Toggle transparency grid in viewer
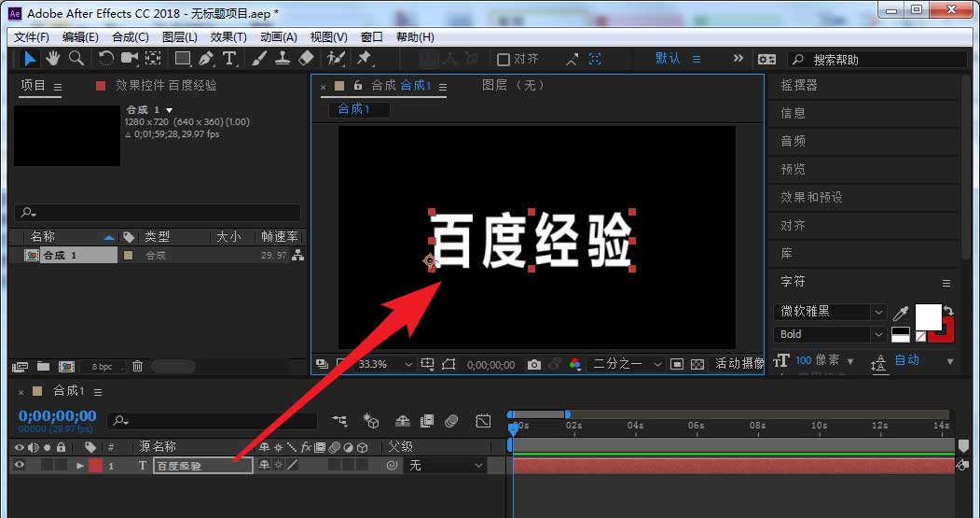Image resolution: width=980 pixels, height=518 pixels. [x=697, y=365]
